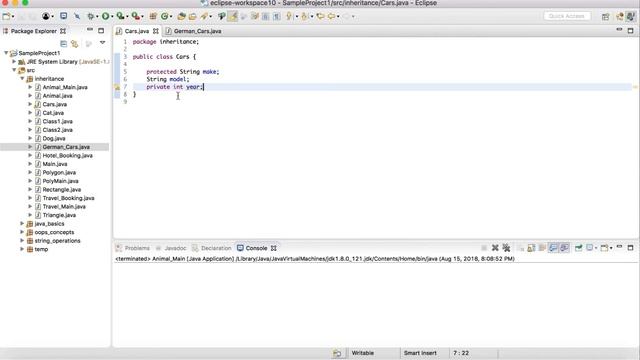Collapse the inheritance package node

22,78
